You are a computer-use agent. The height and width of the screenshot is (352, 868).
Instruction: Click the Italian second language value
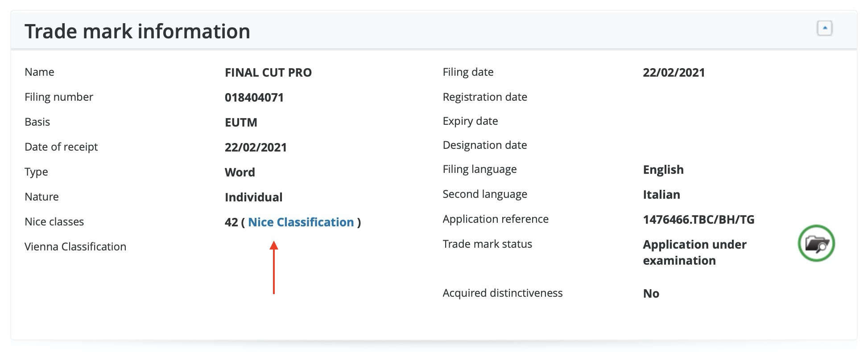coord(661,195)
